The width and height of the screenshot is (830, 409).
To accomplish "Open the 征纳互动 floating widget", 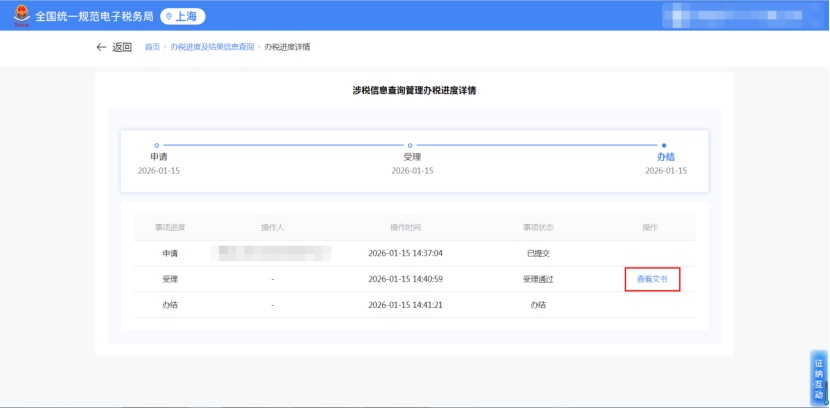I will [x=818, y=378].
